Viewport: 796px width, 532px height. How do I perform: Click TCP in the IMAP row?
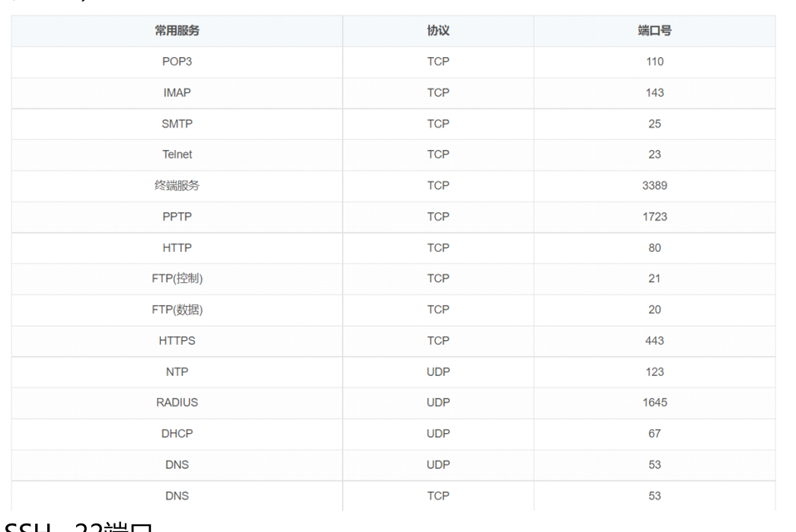[x=438, y=93]
